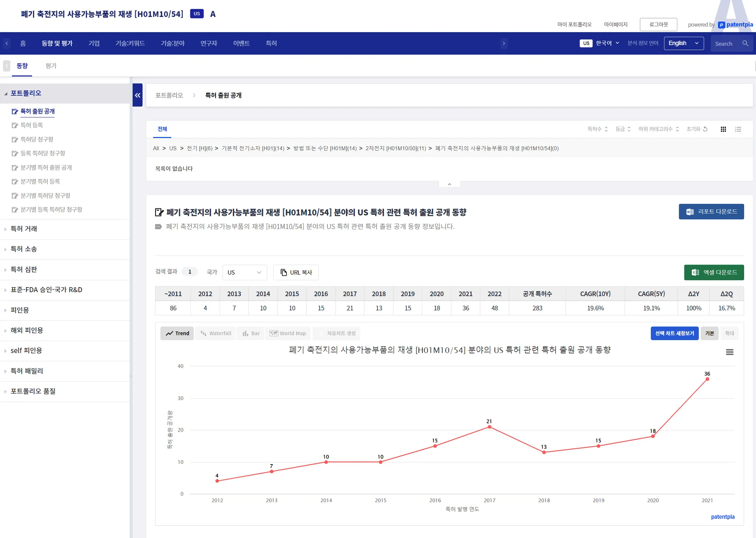Image resolution: width=756 pixels, height=538 pixels.
Task: Switch the chart to Bar view
Action: coord(251,333)
